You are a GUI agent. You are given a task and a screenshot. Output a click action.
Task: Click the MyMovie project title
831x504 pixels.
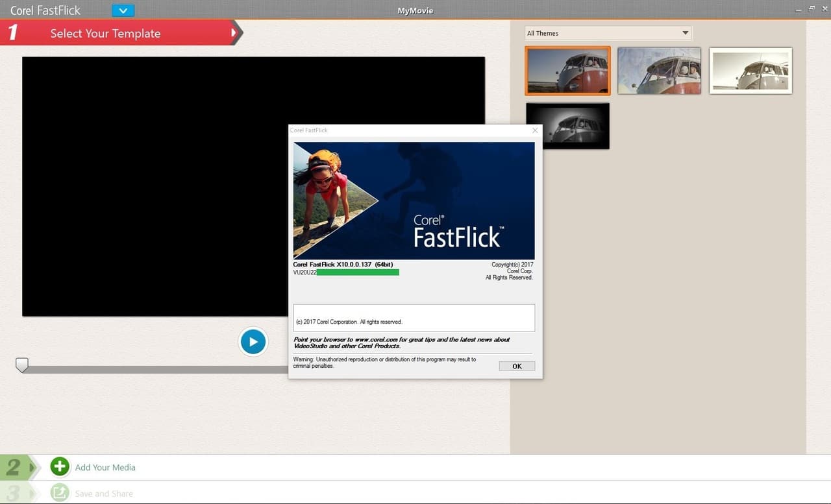[x=415, y=10]
